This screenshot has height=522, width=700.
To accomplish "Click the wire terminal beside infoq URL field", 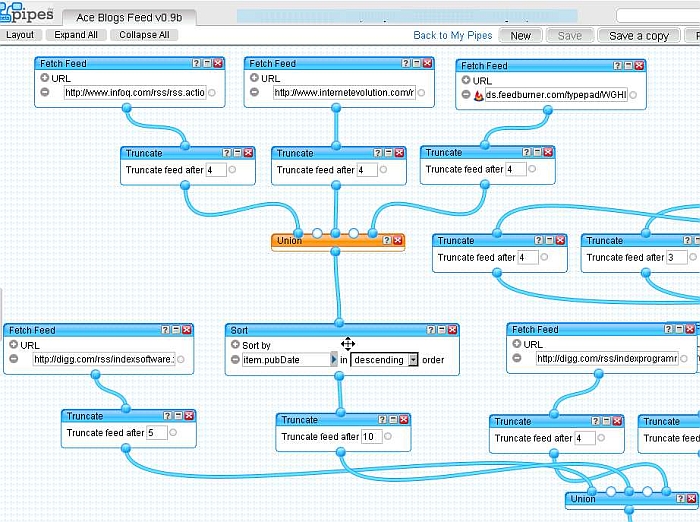I will pos(212,92).
